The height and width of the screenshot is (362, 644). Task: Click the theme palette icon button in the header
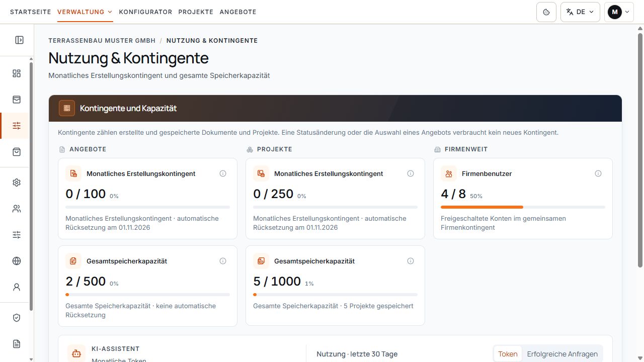[x=546, y=12]
